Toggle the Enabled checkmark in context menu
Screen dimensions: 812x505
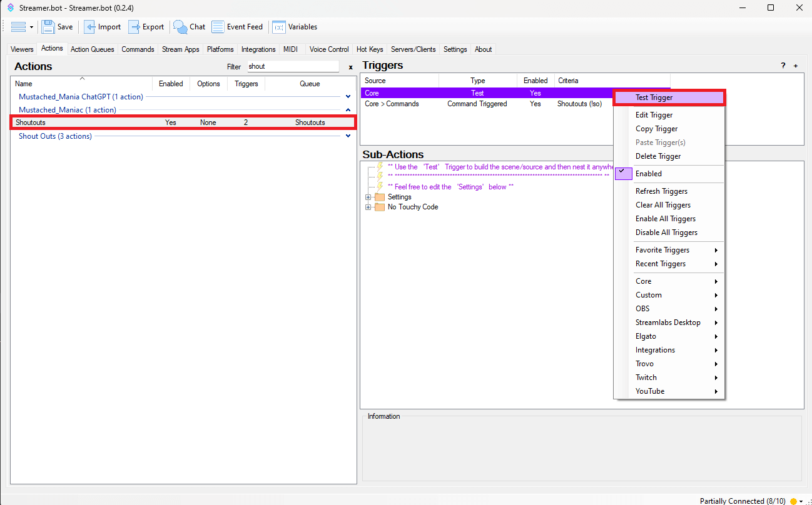(624, 174)
